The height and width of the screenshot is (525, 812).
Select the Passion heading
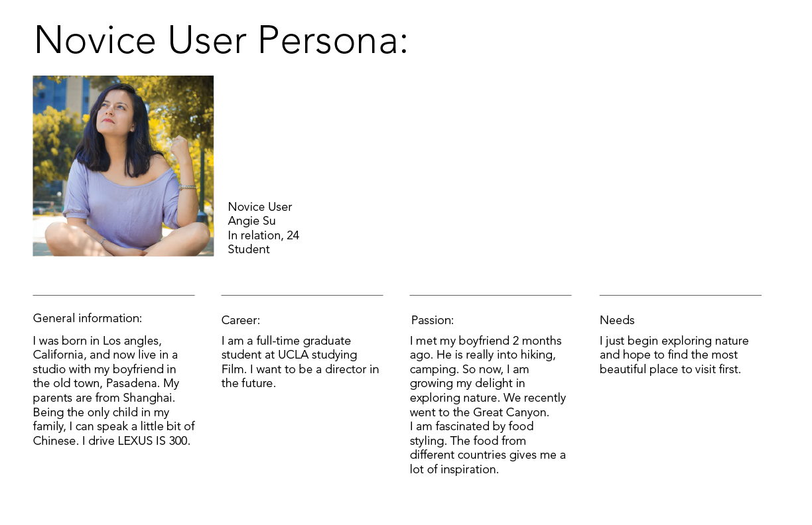click(x=433, y=321)
